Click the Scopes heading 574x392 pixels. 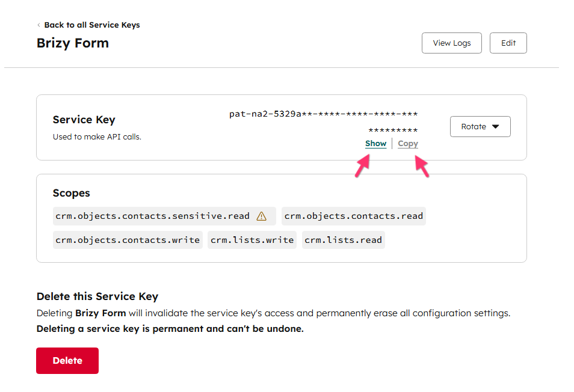point(72,193)
